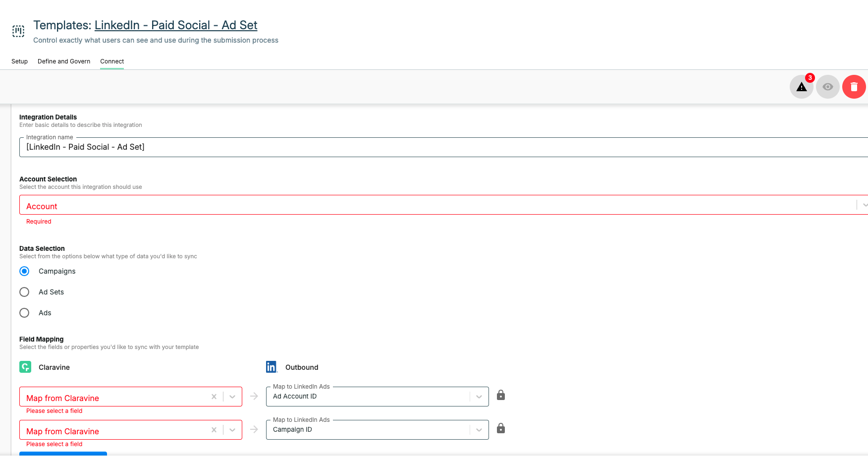Click the Ad Sets option label
Image resolution: width=868 pixels, height=462 pixels.
pyautogui.click(x=51, y=292)
